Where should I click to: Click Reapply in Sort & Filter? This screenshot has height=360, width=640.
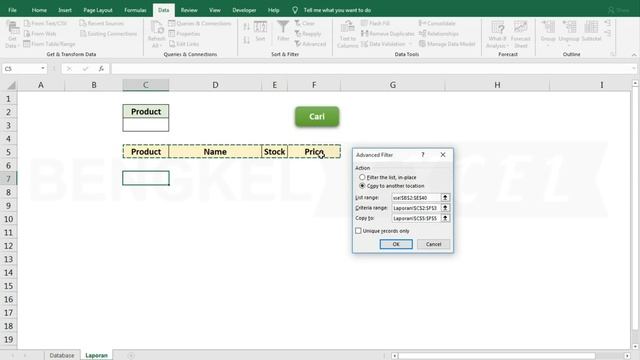point(308,33)
